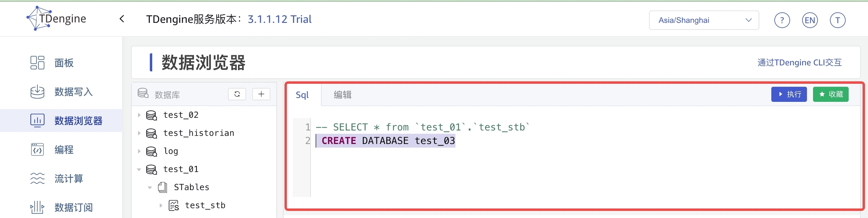Open 通过TDengine CLI交互 link
Viewport: 868px width, 218px height.
click(800, 62)
